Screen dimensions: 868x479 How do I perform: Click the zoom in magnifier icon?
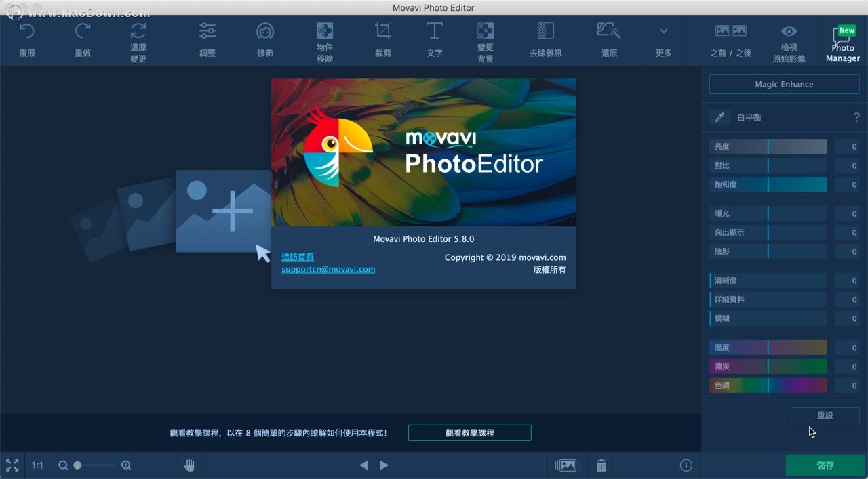tap(126, 465)
